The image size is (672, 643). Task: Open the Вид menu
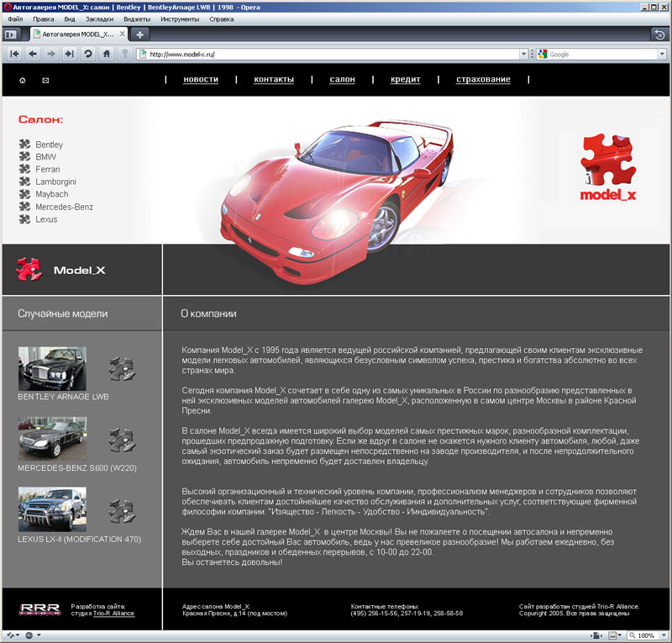70,19
